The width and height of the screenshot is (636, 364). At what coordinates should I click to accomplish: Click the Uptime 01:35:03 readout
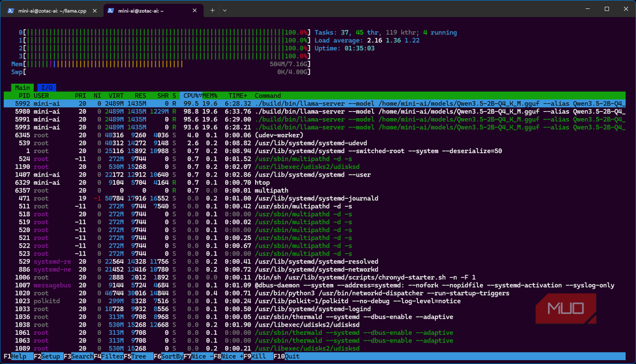(344, 48)
